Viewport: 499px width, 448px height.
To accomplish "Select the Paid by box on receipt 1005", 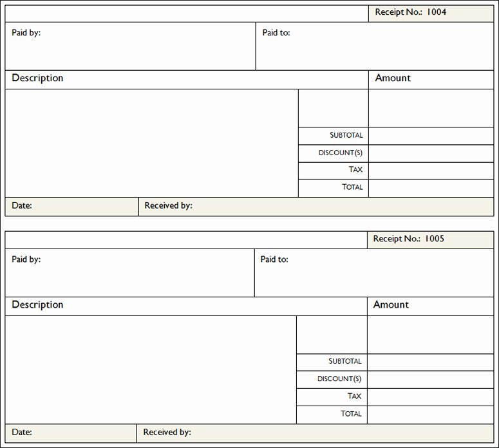I will click(x=129, y=273).
